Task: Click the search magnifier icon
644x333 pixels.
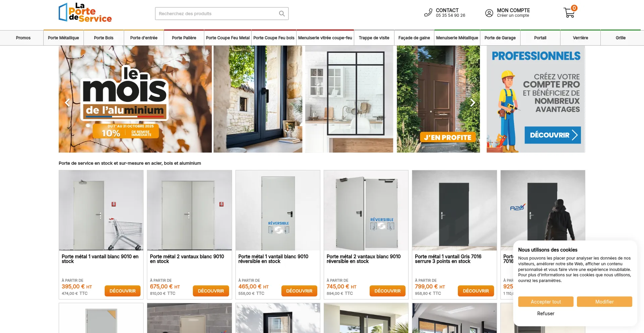Action: tap(282, 14)
